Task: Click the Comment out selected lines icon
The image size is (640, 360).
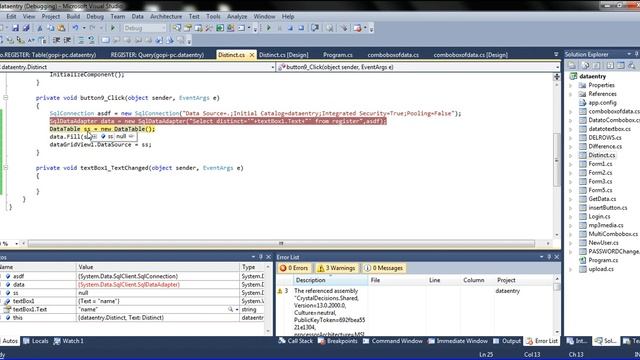Action: (x=81, y=40)
